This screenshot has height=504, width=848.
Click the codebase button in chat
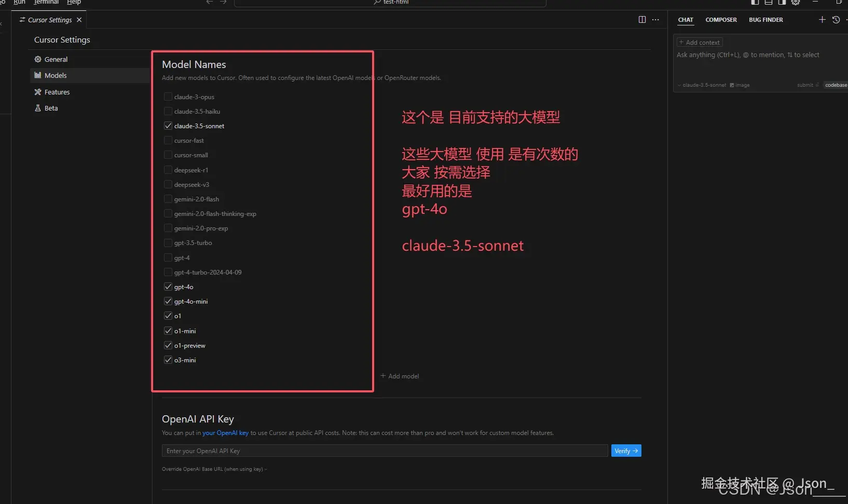[835, 85]
